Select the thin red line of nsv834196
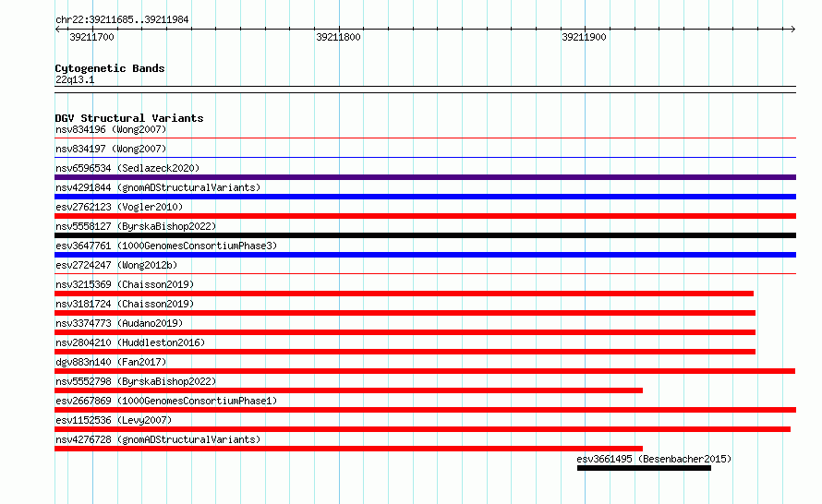Viewport: 822px width, 504px height. 425,138
